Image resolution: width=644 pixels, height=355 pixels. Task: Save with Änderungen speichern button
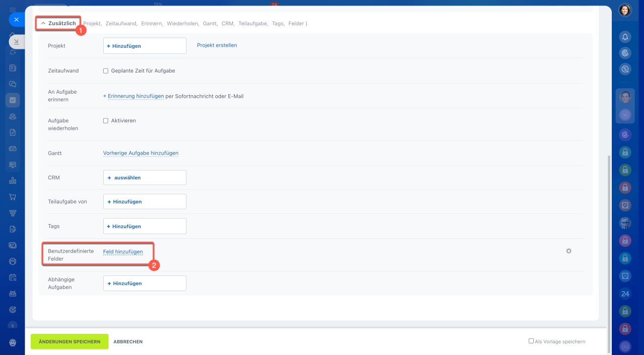coord(69,341)
